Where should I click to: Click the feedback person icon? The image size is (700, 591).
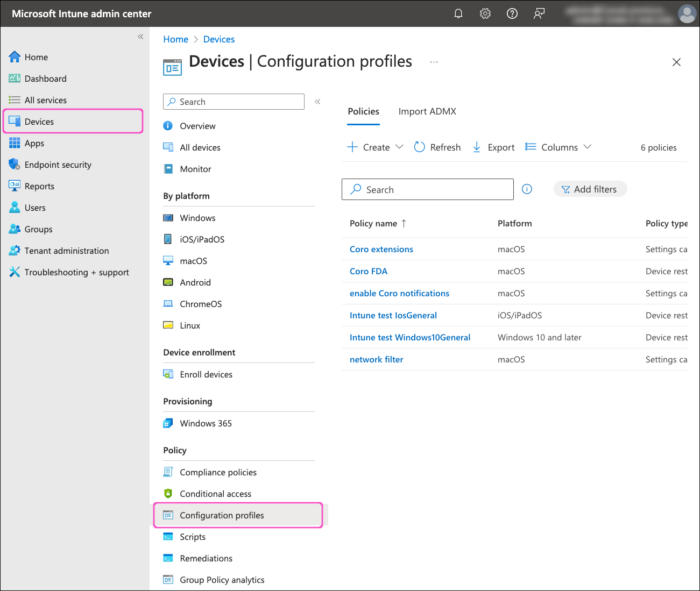[x=539, y=13]
